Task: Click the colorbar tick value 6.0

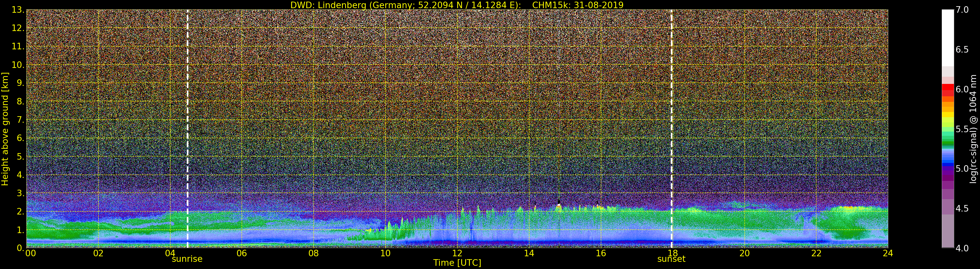Action: 962,89
